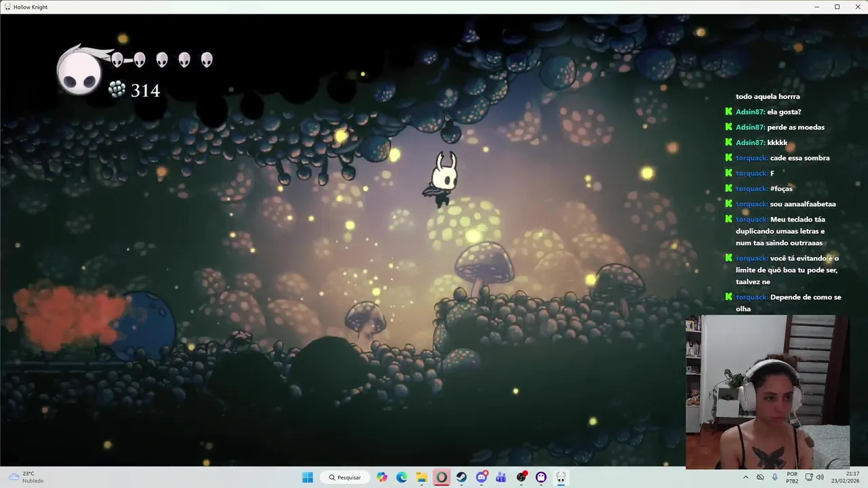Open the purple ghost app on taskbar
The height and width of the screenshot is (488, 868).
pyautogui.click(x=541, y=477)
